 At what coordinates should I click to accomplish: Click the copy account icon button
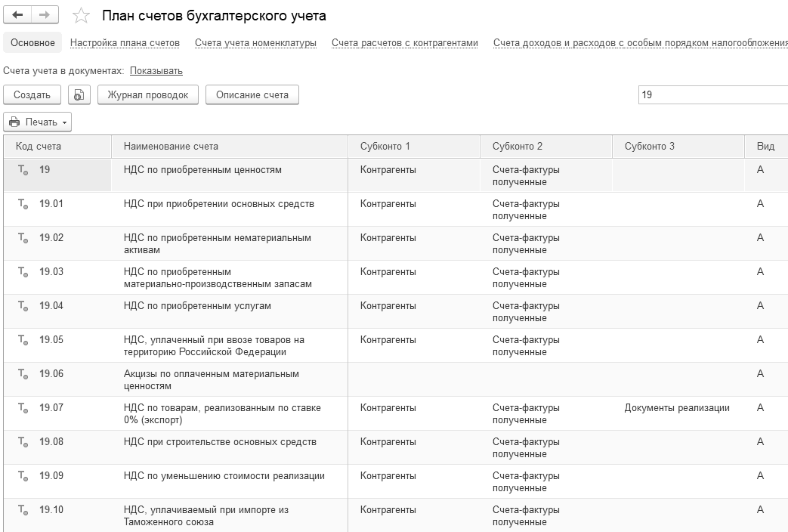[x=79, y=94]
